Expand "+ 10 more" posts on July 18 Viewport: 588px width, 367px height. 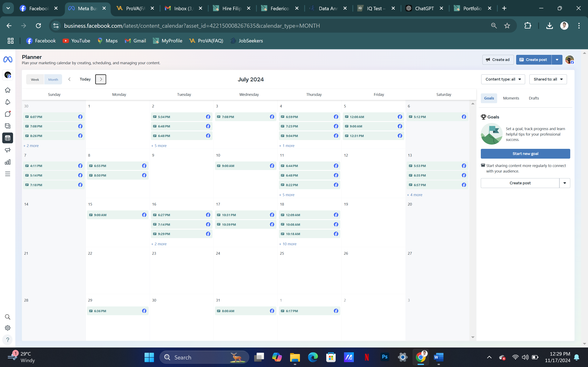coord(288,244)
